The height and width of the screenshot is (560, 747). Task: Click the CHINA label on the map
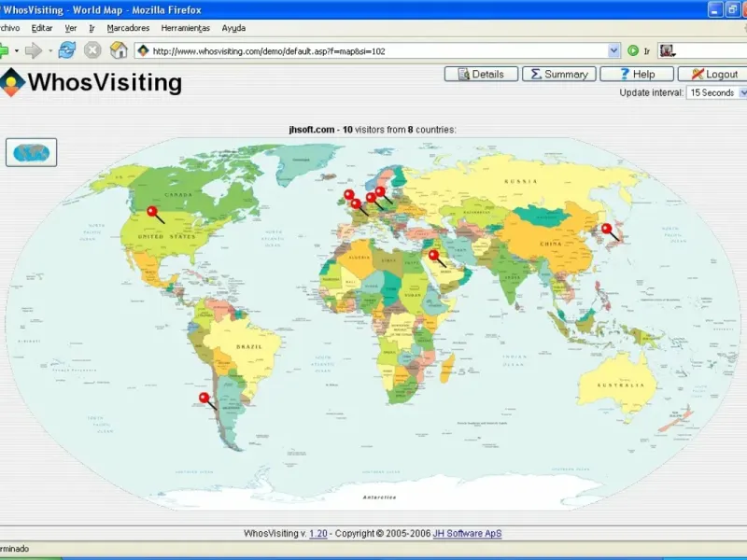point(551,244)
